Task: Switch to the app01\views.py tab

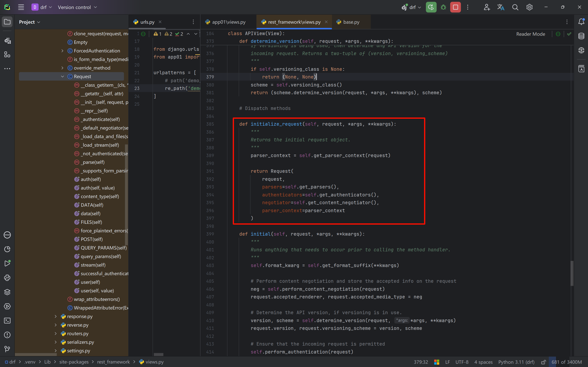Action: tap(228, 22)
